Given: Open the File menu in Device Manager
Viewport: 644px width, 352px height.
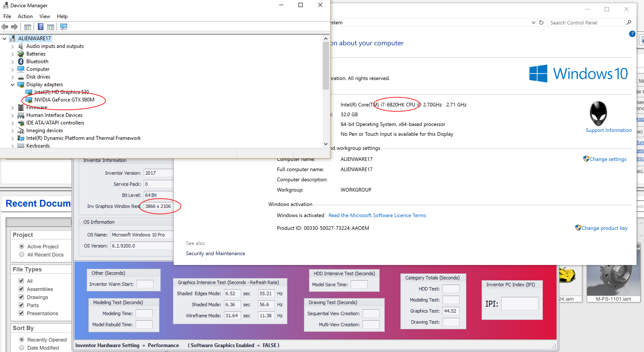Looking at the screenshot, I should pos(7,16).
